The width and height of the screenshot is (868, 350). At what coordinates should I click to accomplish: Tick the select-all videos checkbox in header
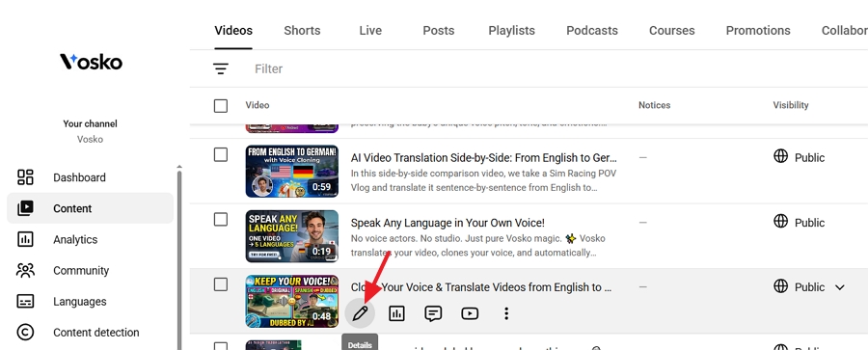tap(220, 105)
